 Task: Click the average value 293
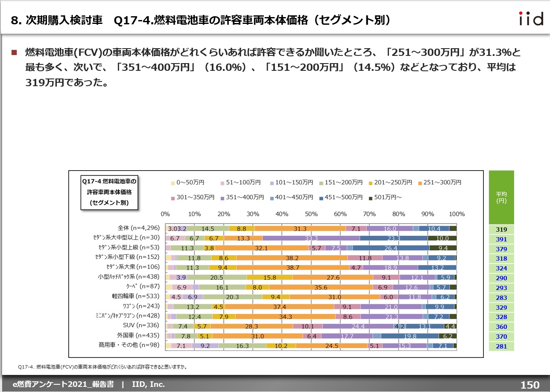(501, 288)
